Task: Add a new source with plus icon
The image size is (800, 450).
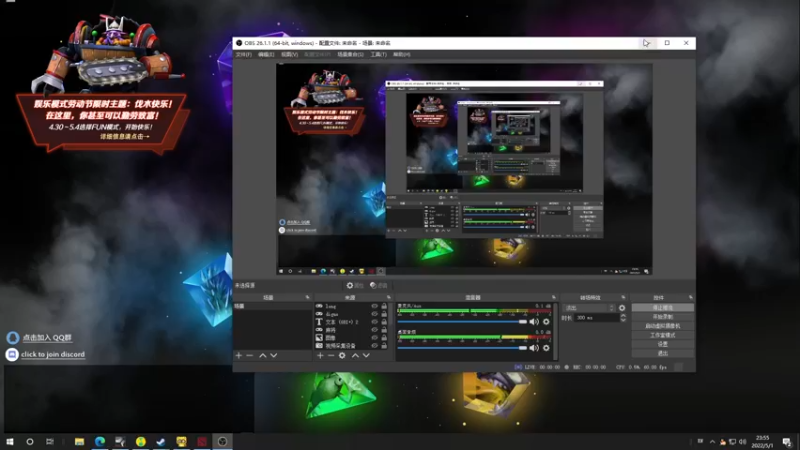Action: 320,355
